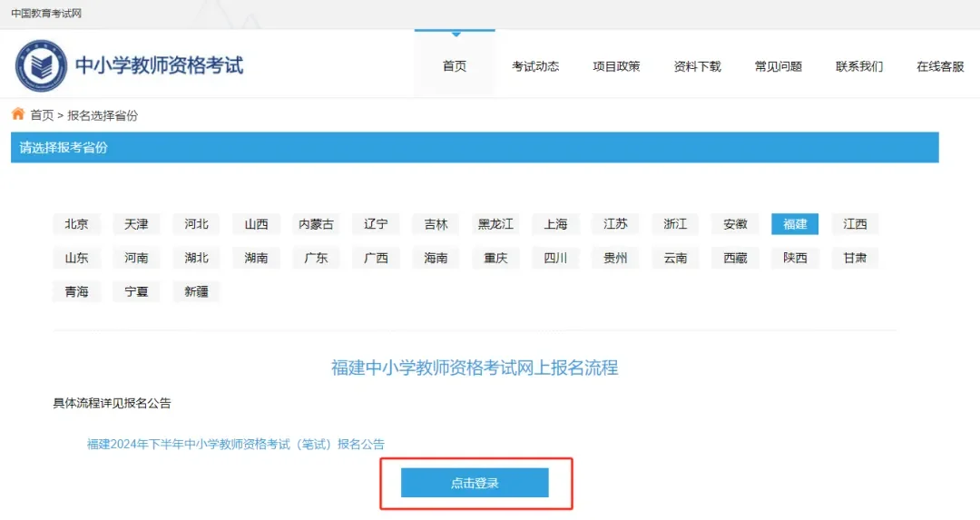Click the 点击登录 button
The image size is (980, 520).
coord(475,483)
